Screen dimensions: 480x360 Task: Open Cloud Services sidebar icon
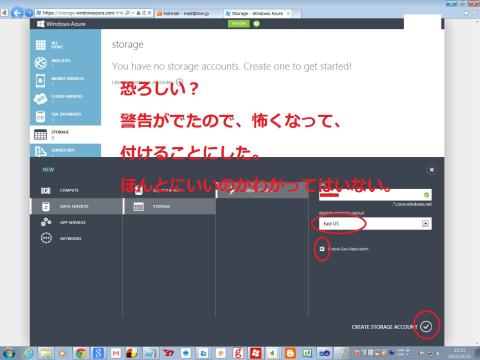coord(40,99)
